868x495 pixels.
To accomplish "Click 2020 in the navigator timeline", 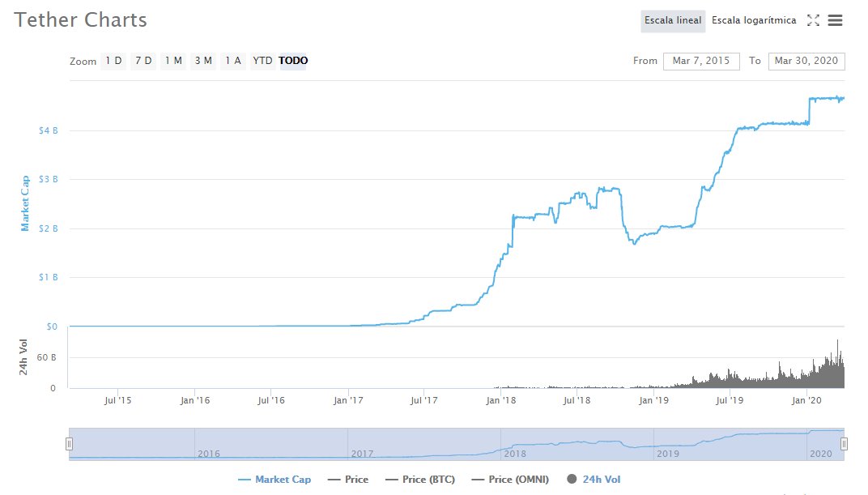I will (821, 454).
